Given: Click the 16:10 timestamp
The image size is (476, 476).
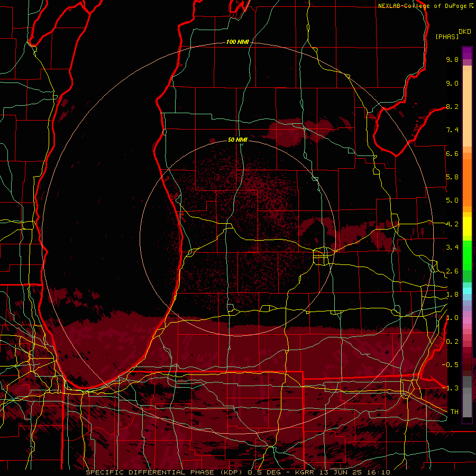Looking at the screenshot, I should [x=378, y=472].
